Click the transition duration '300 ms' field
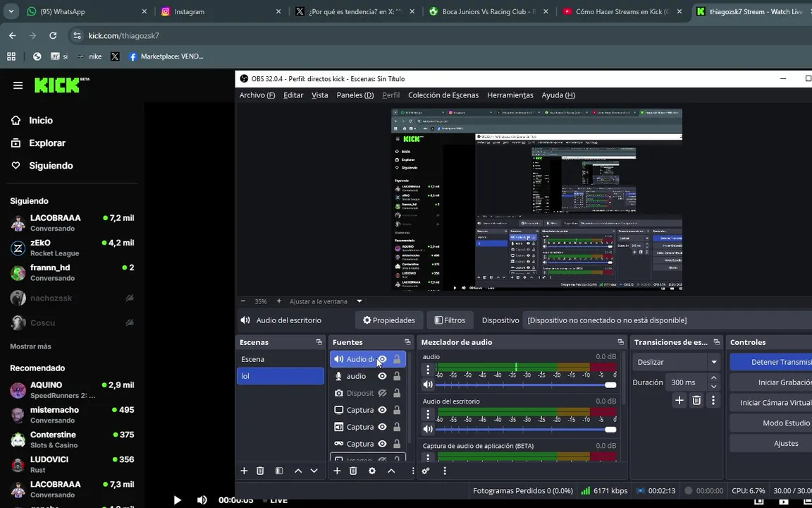Screen dimensions: 812x508 tap(687, 382)
